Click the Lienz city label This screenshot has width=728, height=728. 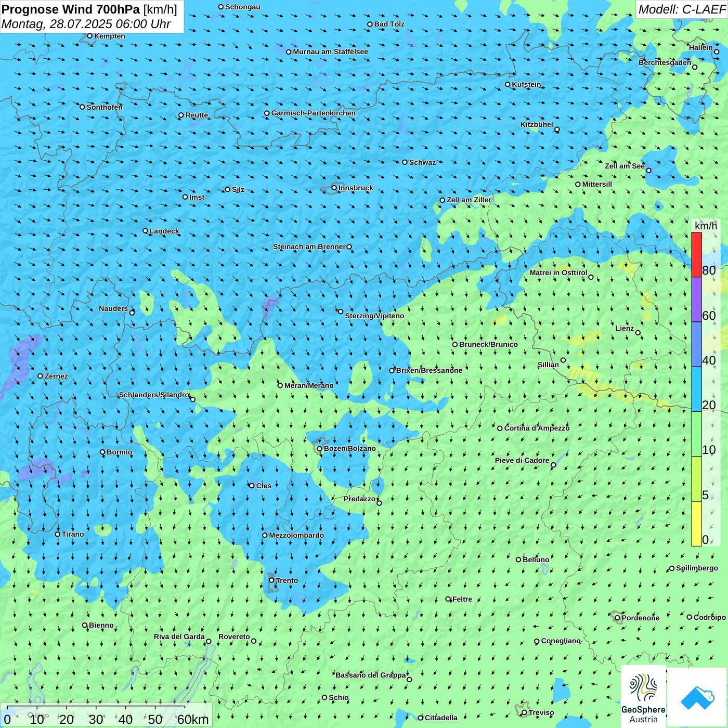pyautogui.click(x=625, y=328)
